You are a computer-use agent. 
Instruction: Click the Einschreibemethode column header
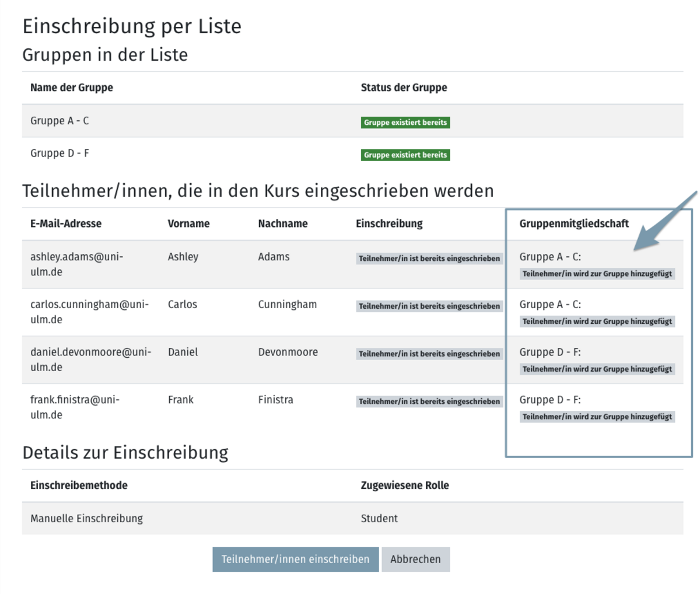pyautogui.click(x=79, y=485)
